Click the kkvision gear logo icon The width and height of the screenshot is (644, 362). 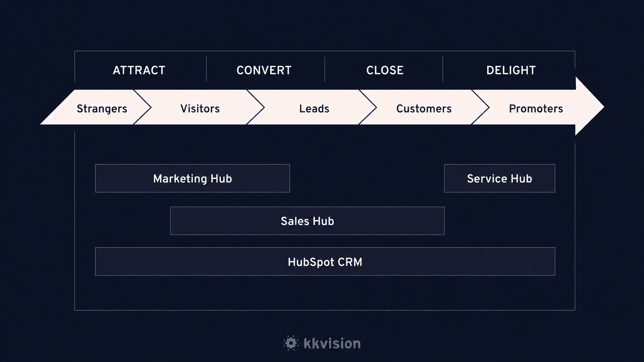coord(291,343)
